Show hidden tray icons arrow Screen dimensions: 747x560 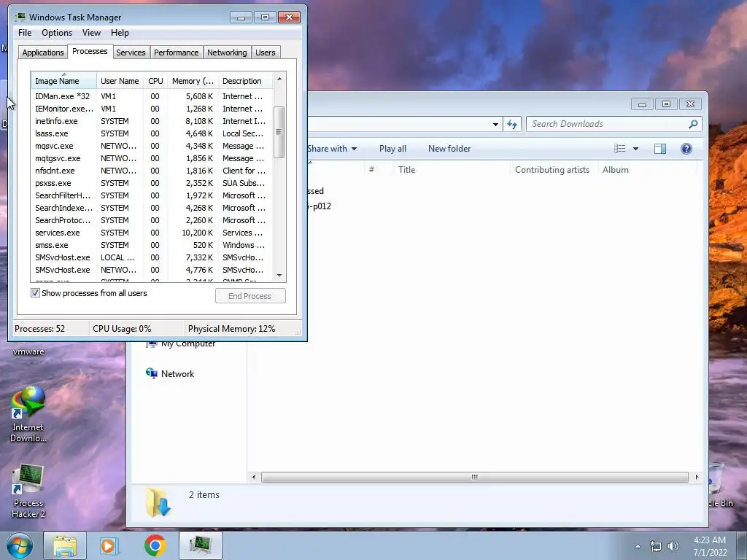coord(638,546)
